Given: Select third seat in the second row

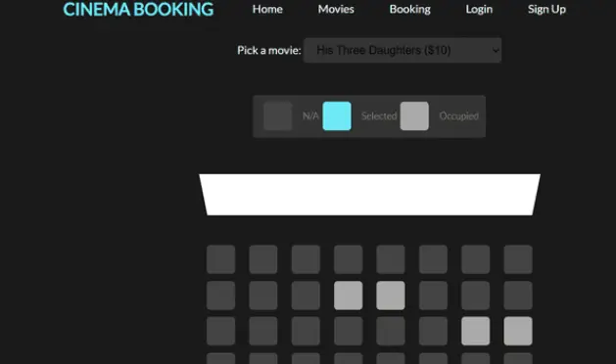Looking at the screenshot, I should click(306, 296).
